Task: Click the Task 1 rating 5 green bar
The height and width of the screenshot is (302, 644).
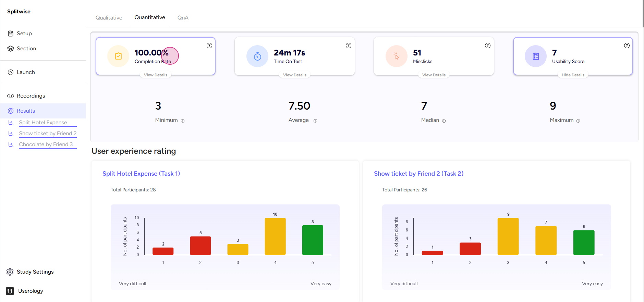Action: click(x=313, y=240)
